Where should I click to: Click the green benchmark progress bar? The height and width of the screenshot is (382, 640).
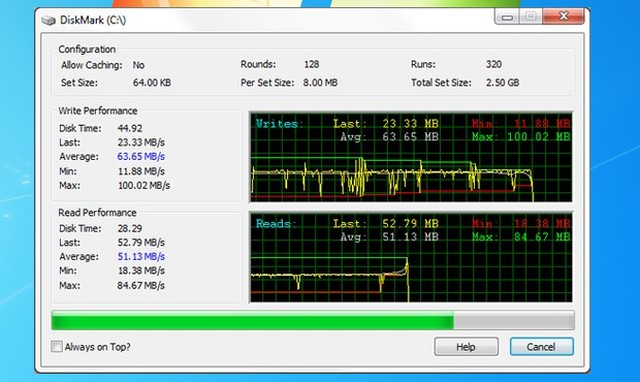click(313, 320)
